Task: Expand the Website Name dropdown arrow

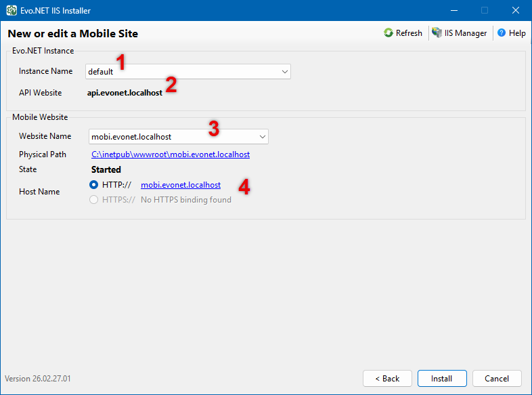Action: tap(262, 137)
